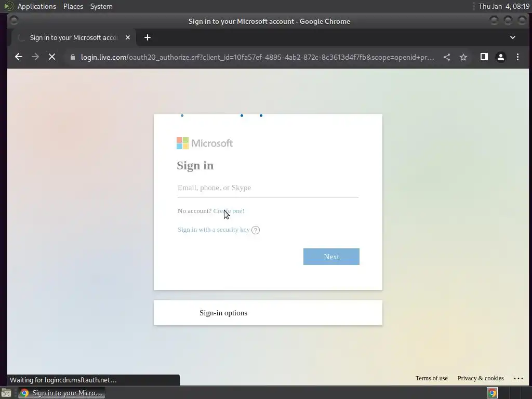Click the security key help question mark

point(256,230)
